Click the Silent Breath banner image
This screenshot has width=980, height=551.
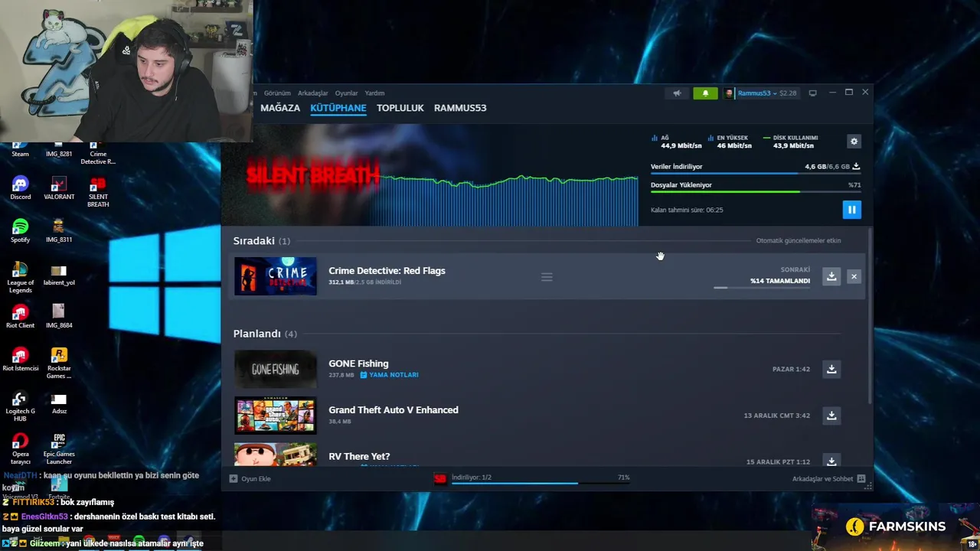[x=314, y=175]
